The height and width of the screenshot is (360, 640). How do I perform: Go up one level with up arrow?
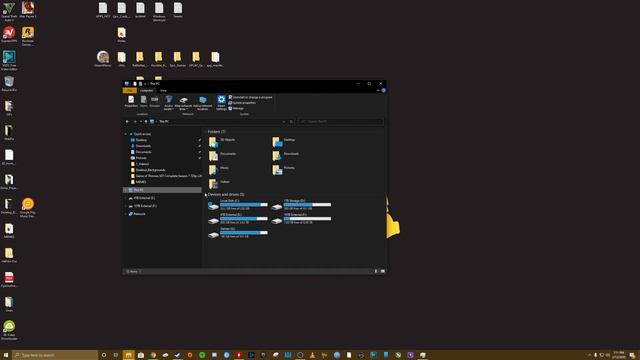[146, 121]
